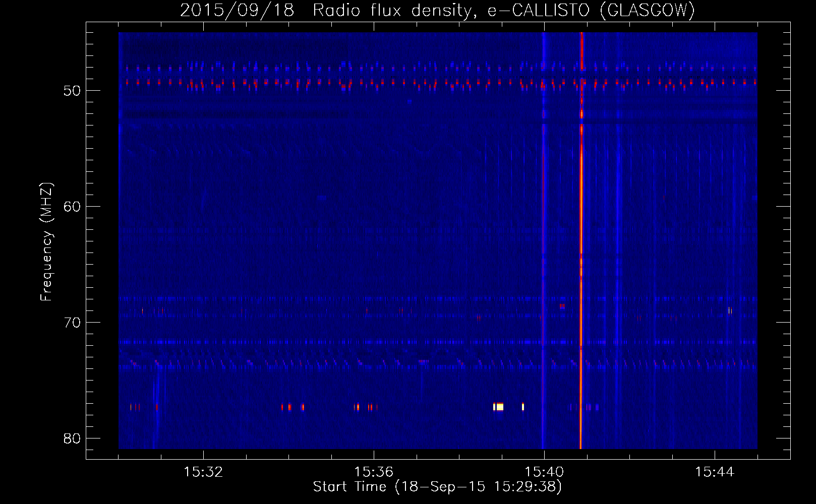Click the plot title mentioning e-CALLISTO (GLASGOW)
The width and height of the screenshot is (816, 504).
pyautogui.click(x=437, y=10)
